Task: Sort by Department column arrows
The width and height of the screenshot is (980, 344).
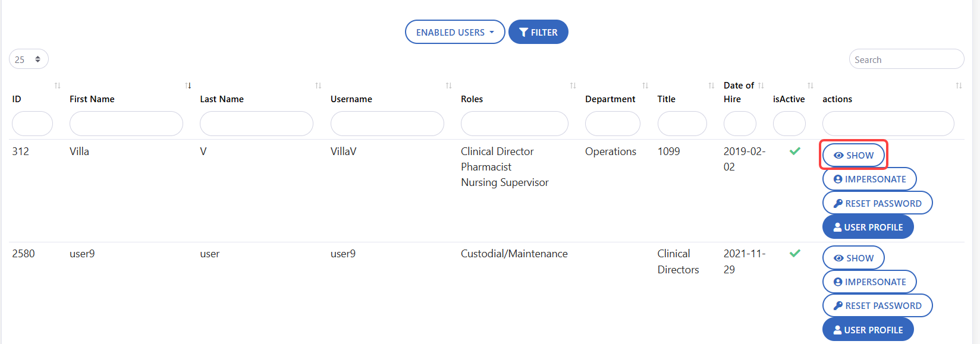Action: 645,86
